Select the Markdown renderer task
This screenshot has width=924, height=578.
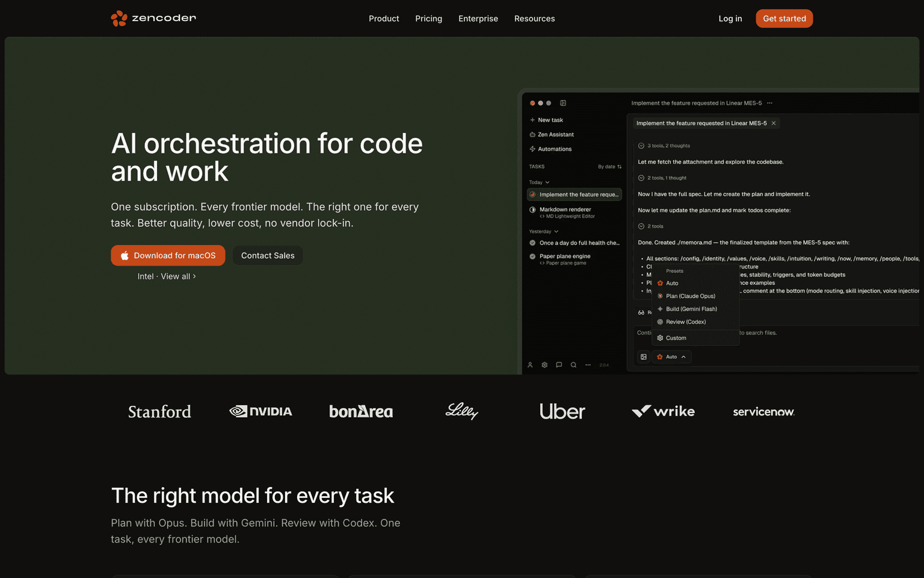coord(574,213)
